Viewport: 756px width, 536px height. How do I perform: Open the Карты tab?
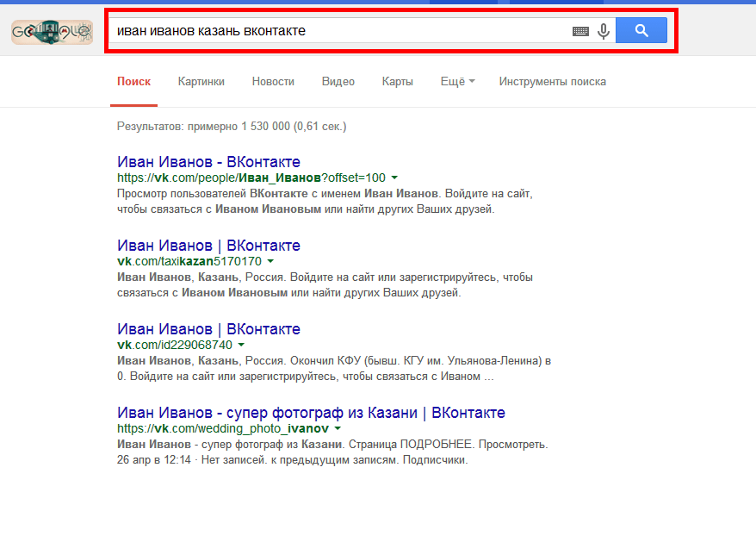click(x=397, y=82)
